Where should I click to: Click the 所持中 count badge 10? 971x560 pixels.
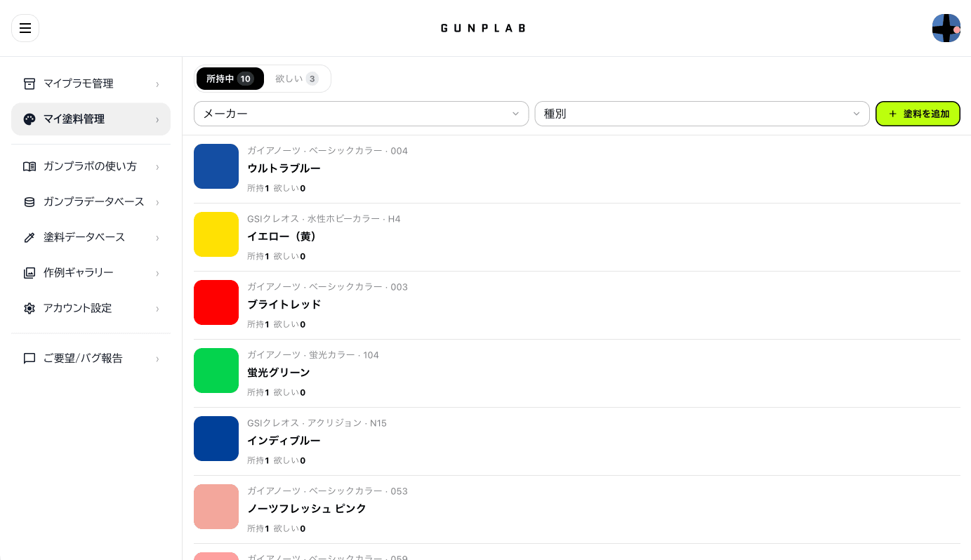[x=245, y=79]
